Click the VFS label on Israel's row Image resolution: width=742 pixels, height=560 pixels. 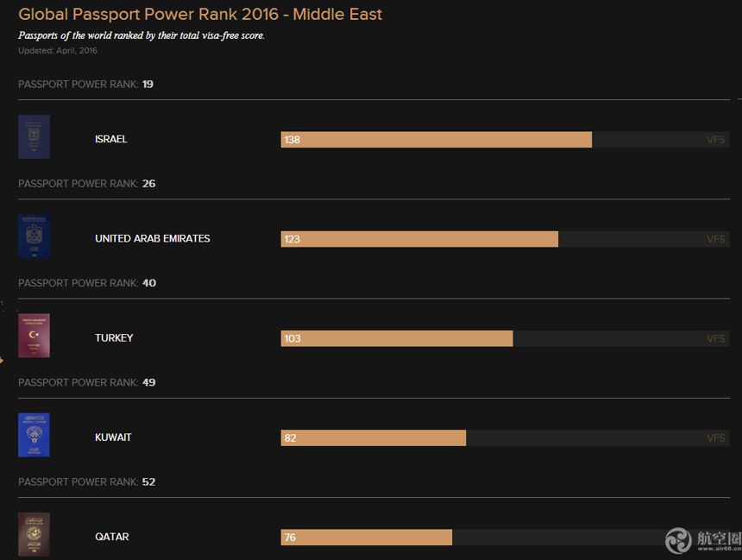716,140
